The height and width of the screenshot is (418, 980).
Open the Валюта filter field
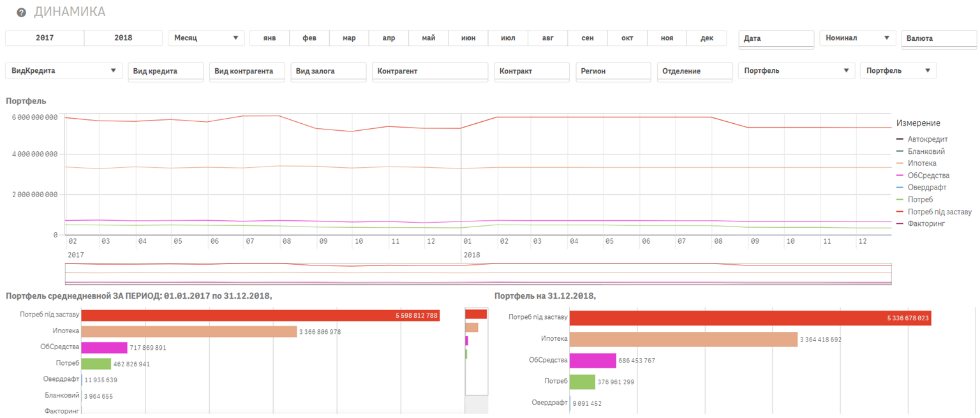pos(938,39)
